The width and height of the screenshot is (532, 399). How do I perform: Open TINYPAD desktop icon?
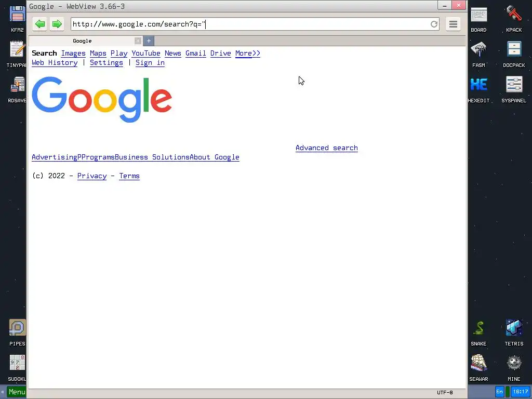[x=17, y=54]
